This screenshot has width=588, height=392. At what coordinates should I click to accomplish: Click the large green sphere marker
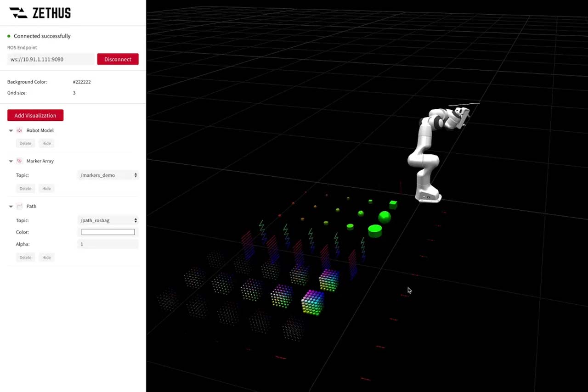384,217
